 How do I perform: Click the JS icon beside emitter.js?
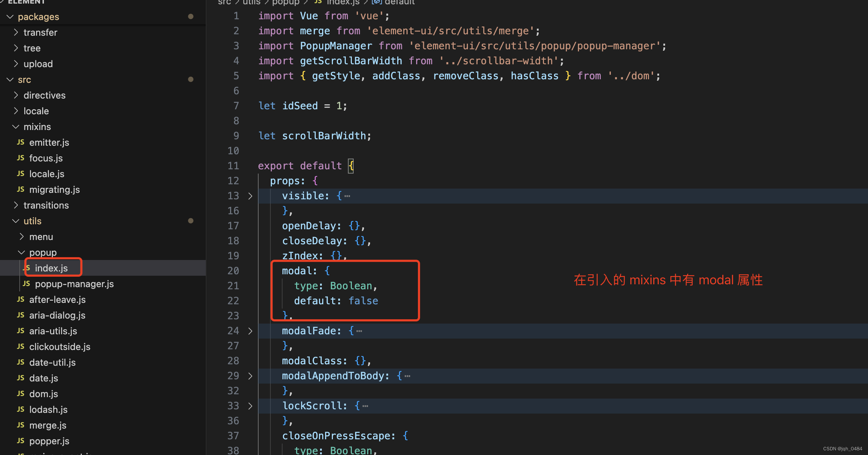click(x=21, y=142)
